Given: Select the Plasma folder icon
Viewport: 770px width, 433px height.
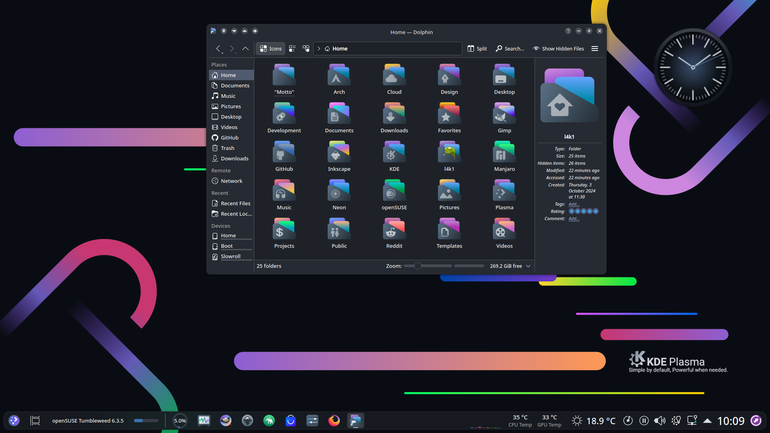Looking at the screenshot, I should pos(504,191).
